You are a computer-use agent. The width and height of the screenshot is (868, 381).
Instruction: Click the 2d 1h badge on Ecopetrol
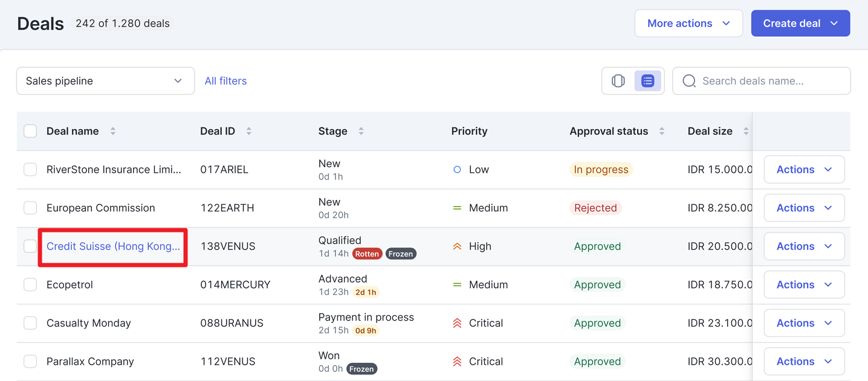click(366, 292)
